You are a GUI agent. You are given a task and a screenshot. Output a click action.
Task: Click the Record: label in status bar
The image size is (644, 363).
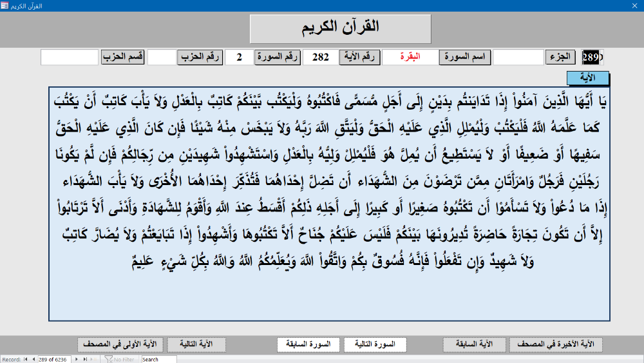[x=11, y=359]
